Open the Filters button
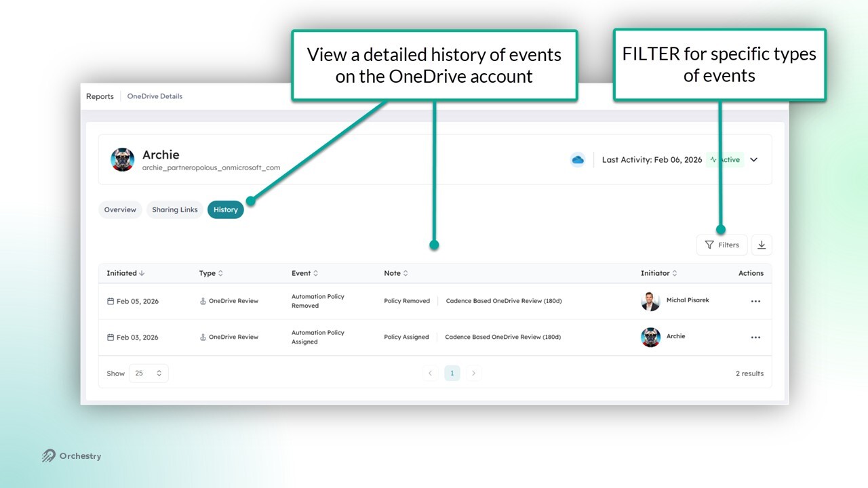868x488 pixels. click(722, 245)
